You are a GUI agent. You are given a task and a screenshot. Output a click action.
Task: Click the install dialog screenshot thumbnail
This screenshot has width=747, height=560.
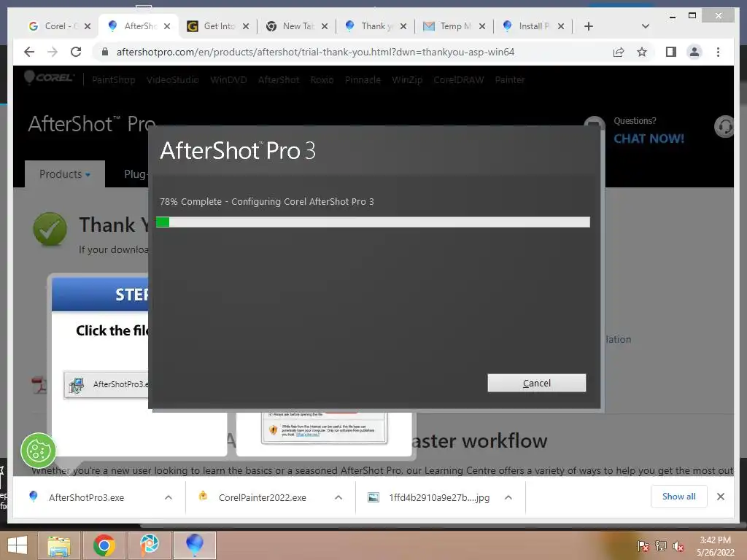(x=324, y=428)
